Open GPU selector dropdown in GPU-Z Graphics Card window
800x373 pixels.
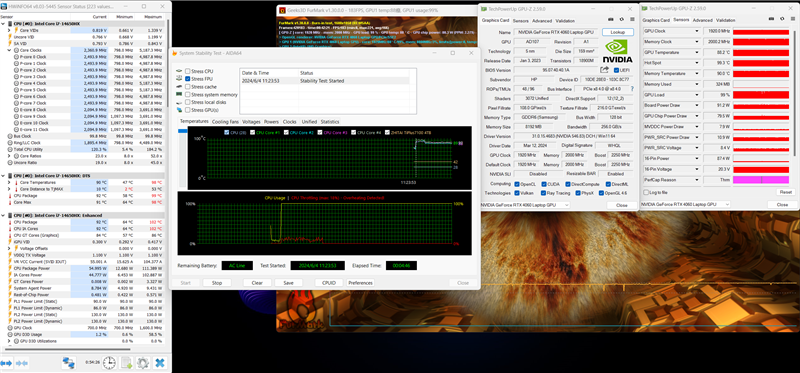click(x=525, y=205)
